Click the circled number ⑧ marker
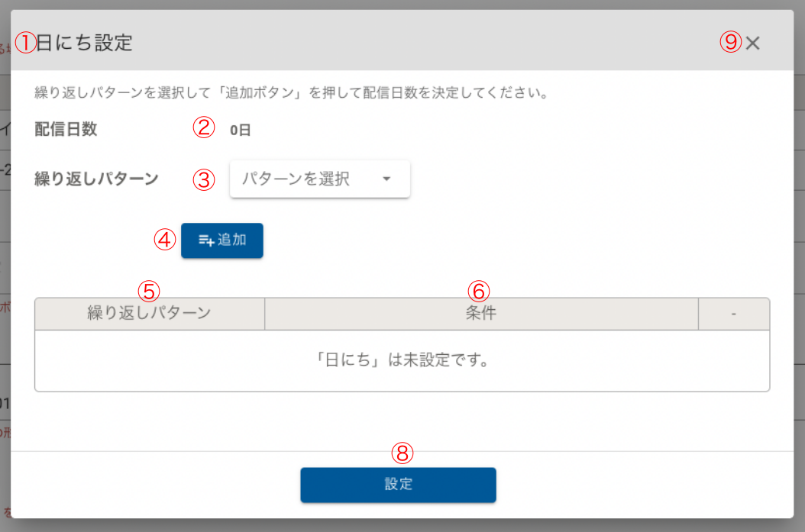This screenshot has height=532, width=805. coord(402,453)
